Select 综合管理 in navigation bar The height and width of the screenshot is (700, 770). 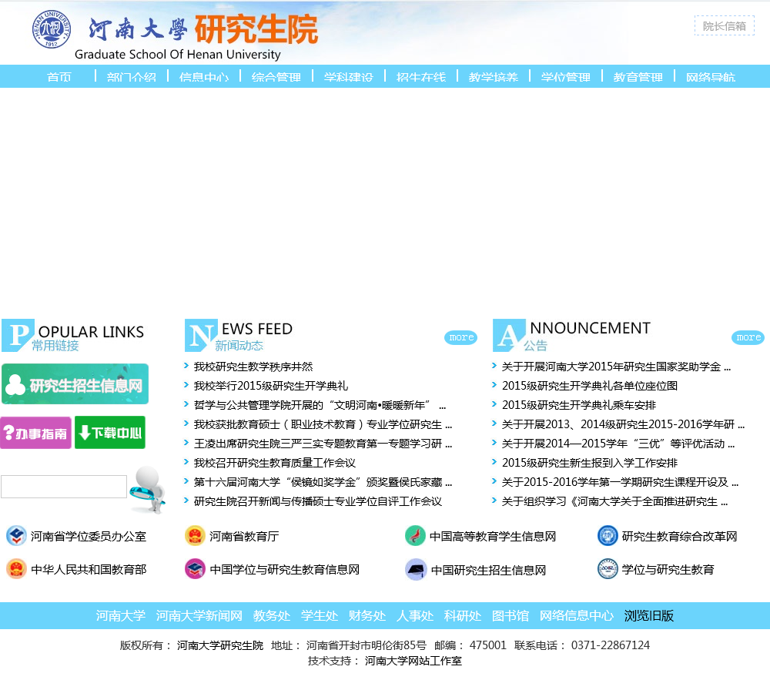pyautogui.click(x=276, y=77)
